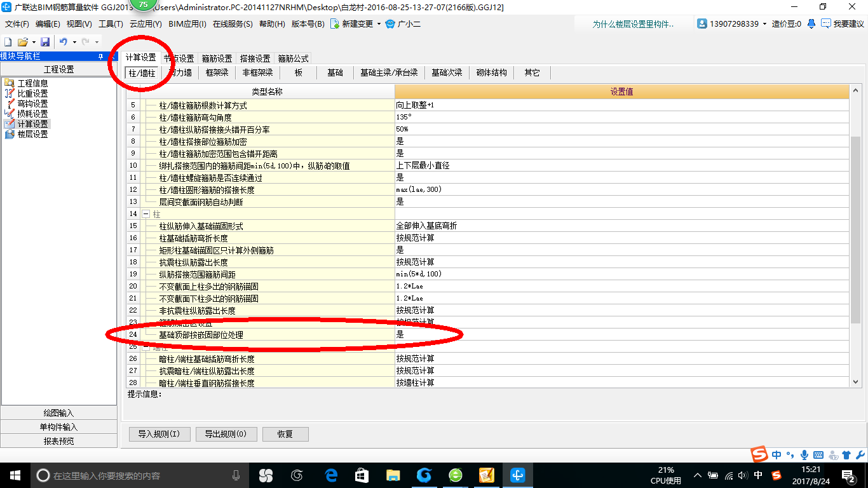868x488 pixels.
Task: Click the Sogou input method S logo
Action: [760, 454]
